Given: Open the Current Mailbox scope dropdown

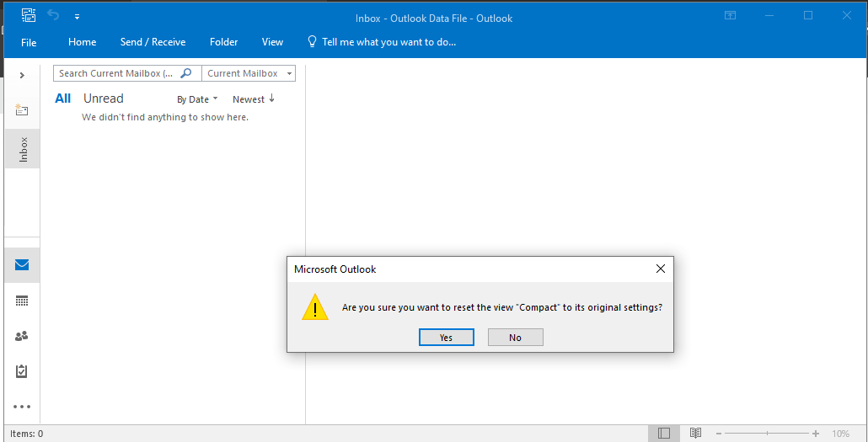Looking at the screenshot, I should (249, 73).
